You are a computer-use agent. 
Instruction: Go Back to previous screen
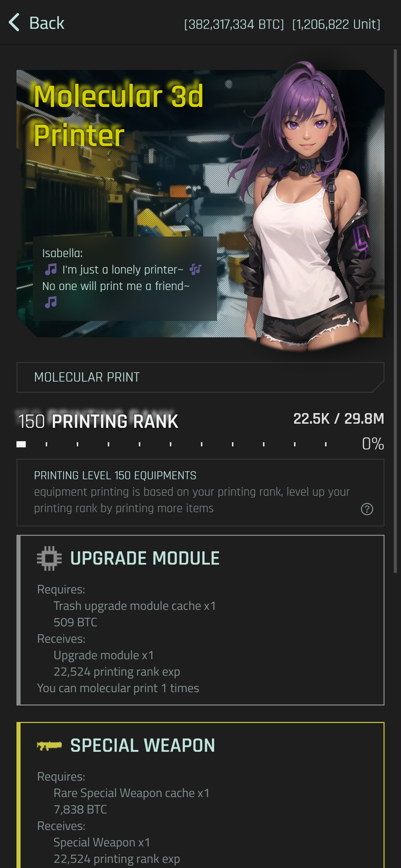[x=36, y=23]
